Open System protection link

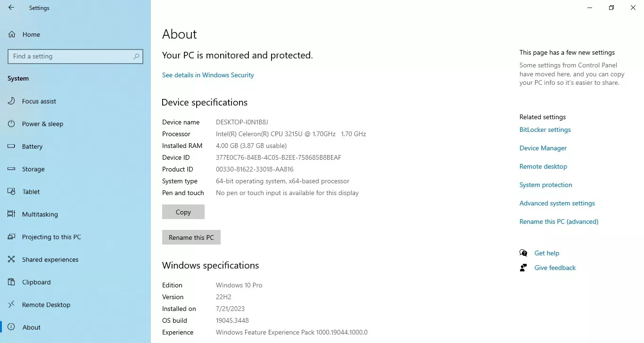pos(546,185)
